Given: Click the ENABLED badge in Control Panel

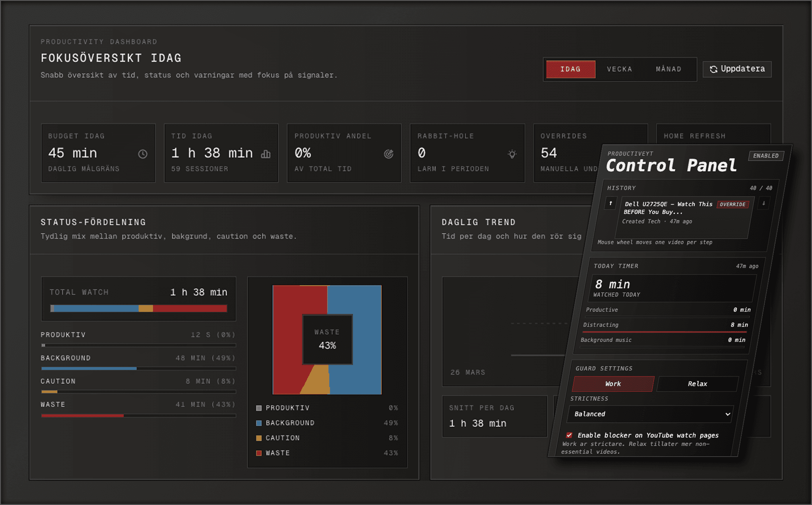Looking at the screenshot, I should pyautogui.click(x=766, y=156).
